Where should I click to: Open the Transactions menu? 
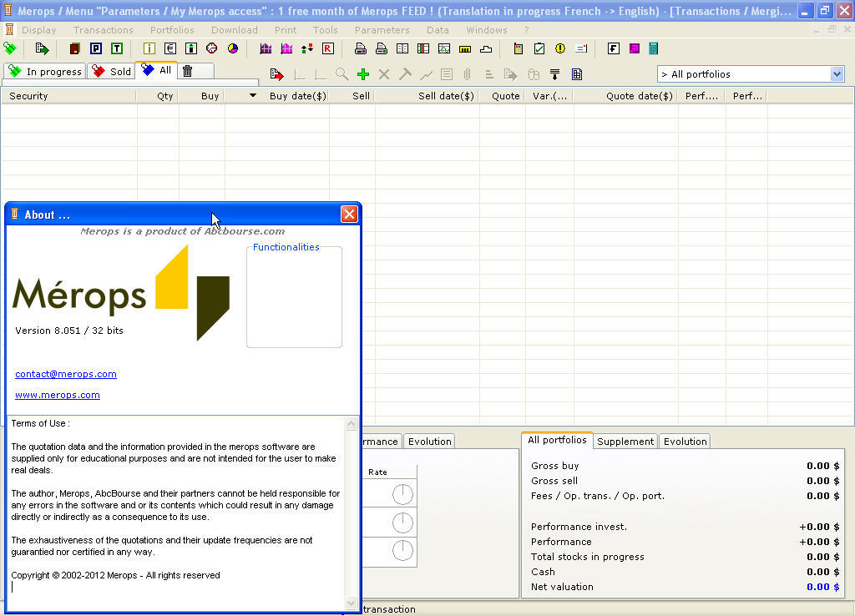coord(103,30)
